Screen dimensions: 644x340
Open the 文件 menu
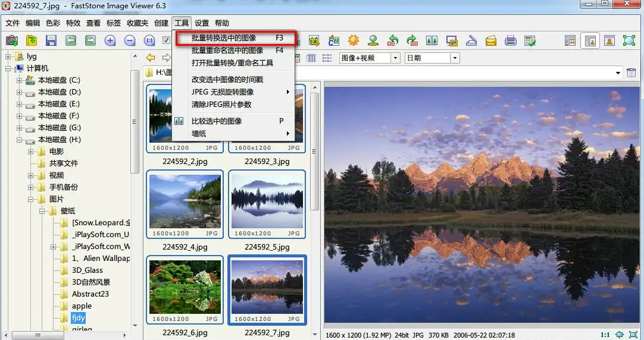[12, 23]
